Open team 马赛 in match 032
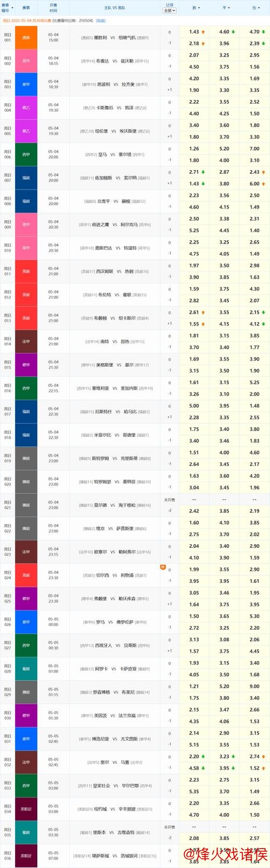The height and width of the screenshot is (868, 270). coord(125,762)
